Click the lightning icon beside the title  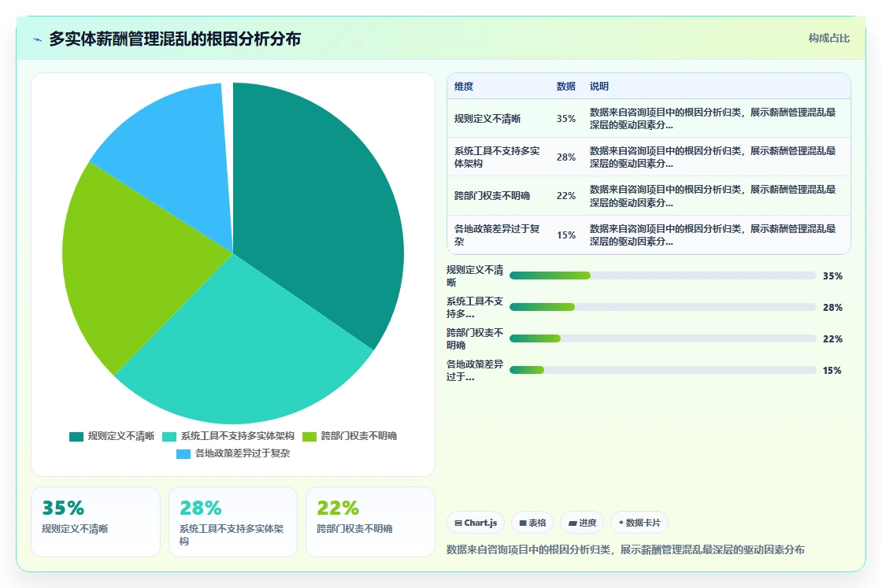tap(38, 39)
